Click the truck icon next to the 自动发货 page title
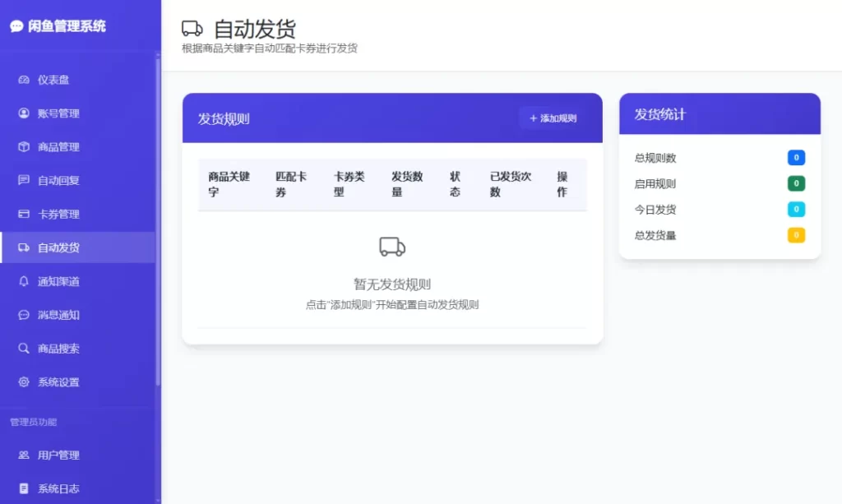This screenshot has height=504, width=842. tap(191, 27)
